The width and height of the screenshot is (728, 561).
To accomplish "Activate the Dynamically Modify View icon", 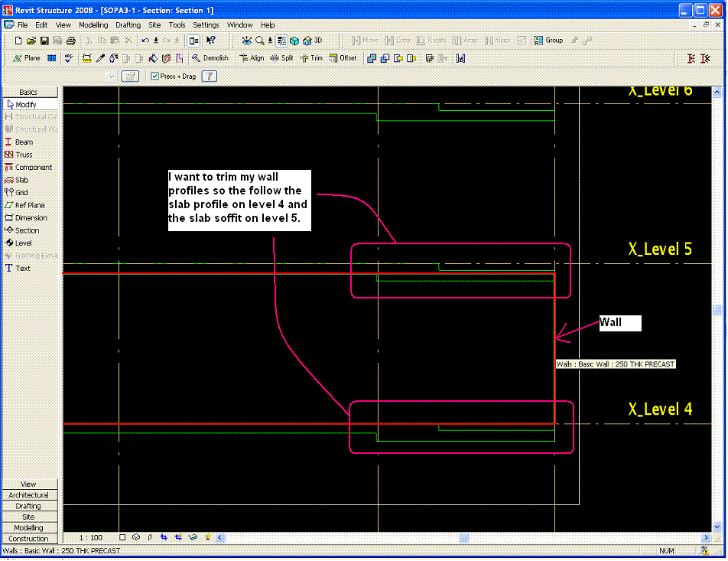I will click(246, 40).
